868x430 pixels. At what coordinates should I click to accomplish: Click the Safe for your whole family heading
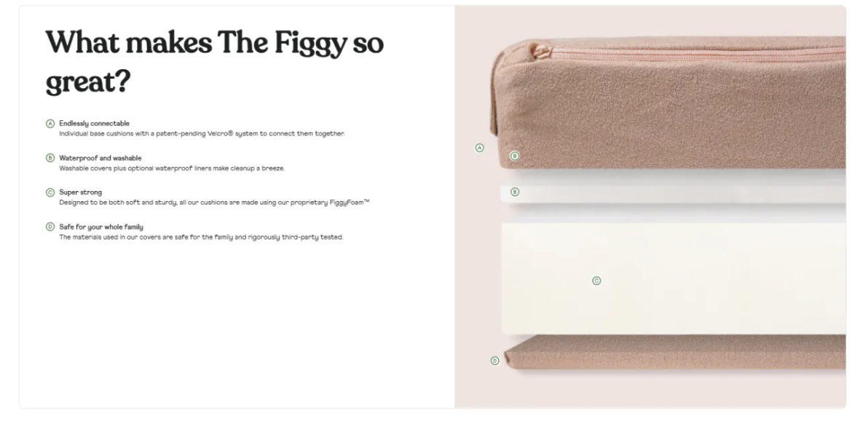click(100, 227)
